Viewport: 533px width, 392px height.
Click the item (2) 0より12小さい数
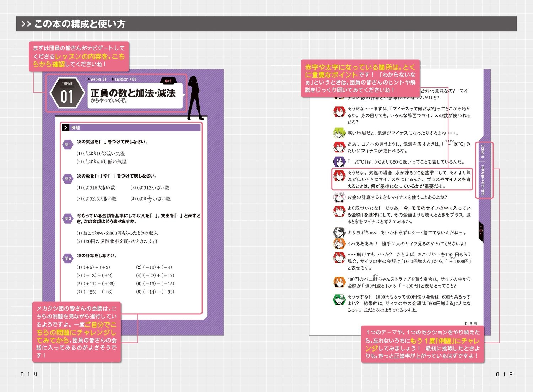point(150,187)
